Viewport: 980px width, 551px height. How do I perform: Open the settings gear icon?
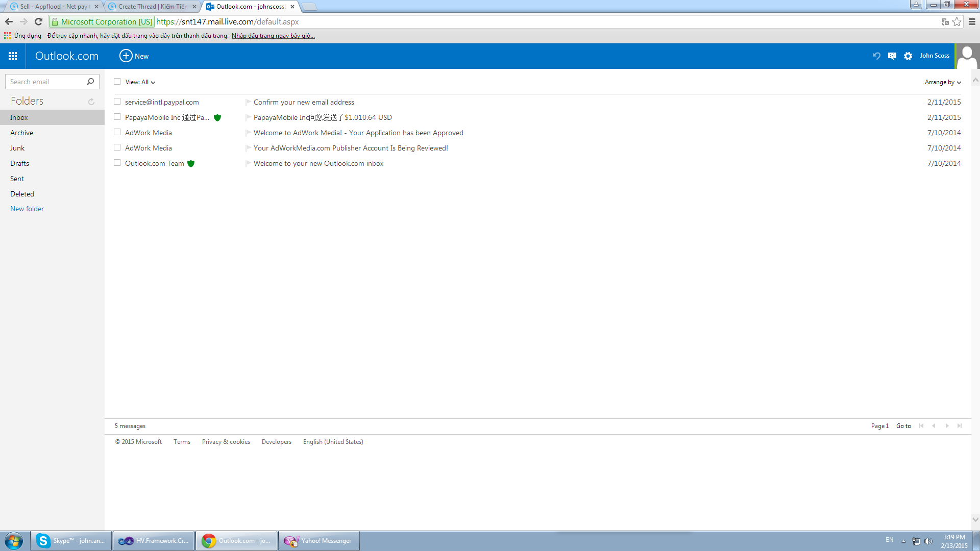pyautogui.click(x=908, y=56)
